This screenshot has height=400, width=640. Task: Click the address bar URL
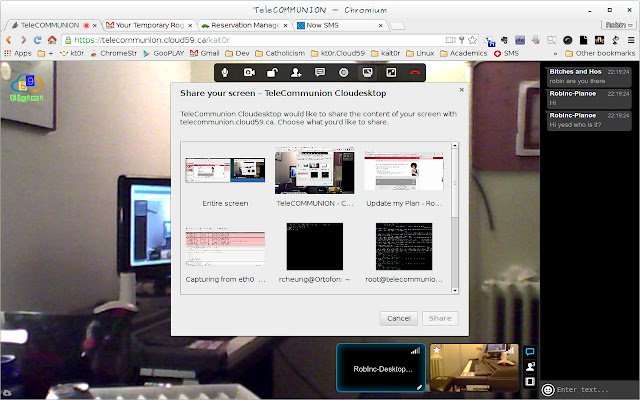(152, 40)
